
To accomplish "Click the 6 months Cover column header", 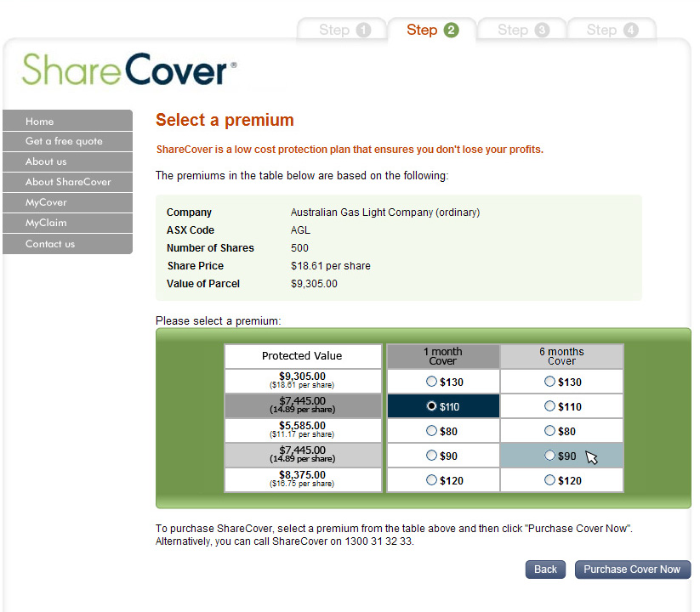I will coord(561,356).
